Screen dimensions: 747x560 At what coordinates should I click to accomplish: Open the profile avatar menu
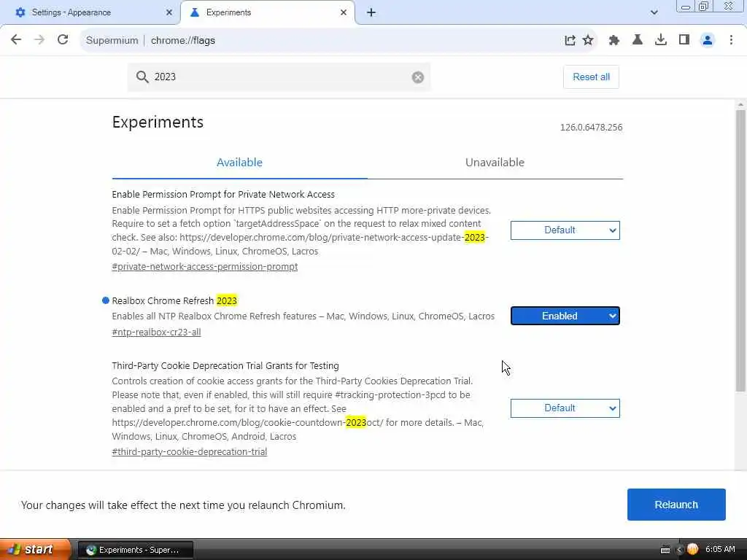[708, 41]
